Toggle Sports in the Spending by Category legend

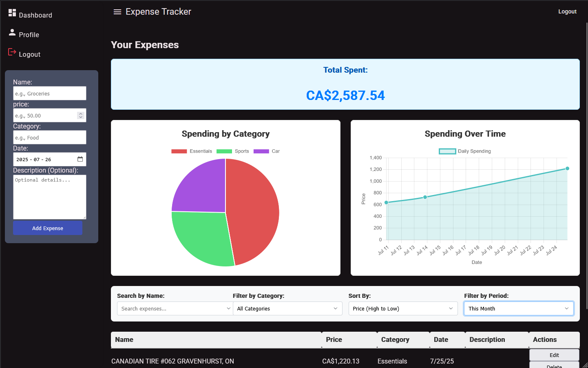point(235,151)
